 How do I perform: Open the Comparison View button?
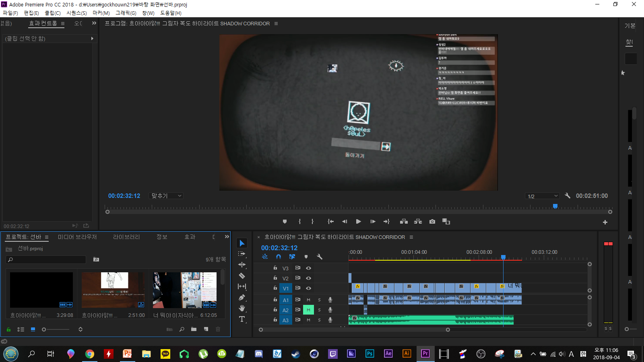click(x=446, y=222)
